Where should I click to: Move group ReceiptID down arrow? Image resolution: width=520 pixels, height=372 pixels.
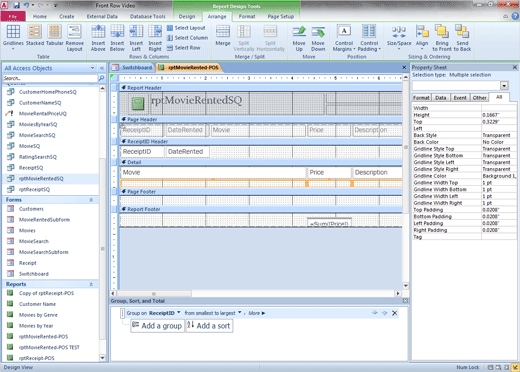point(384,313)
